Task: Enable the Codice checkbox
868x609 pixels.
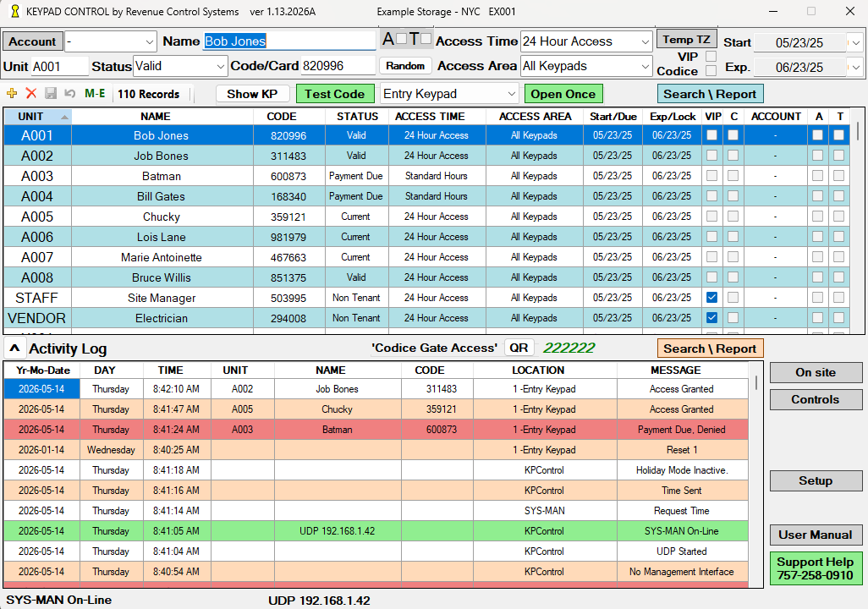Action: click(x=711, y=71)
